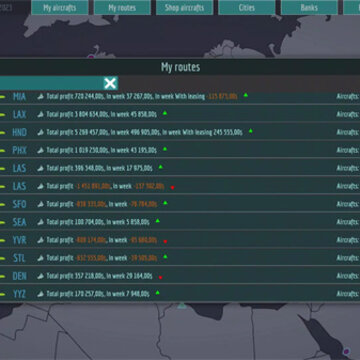Go to the Cities tab
The image size is (360, 360).
click(247, 7)
